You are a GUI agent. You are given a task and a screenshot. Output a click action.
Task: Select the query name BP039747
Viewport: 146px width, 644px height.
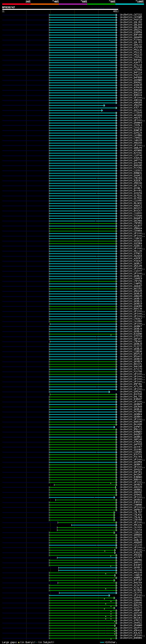[8, 7]
